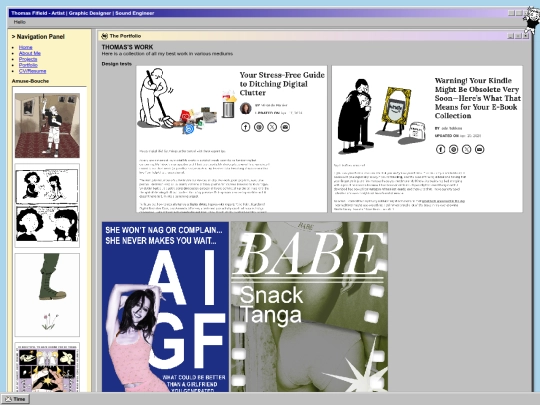The image size is (540, 405).
Task: Click Pinterest share icon on Kindle article
Action: point(454,149)
